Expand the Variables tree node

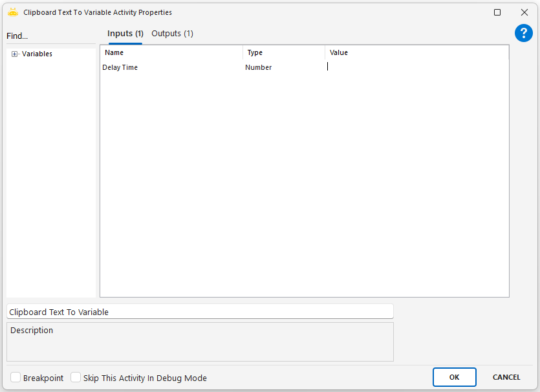[15, 54]
